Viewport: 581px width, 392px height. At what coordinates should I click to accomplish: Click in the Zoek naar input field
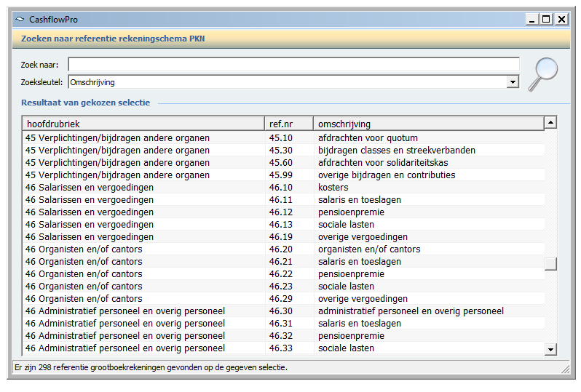point(294,65)
